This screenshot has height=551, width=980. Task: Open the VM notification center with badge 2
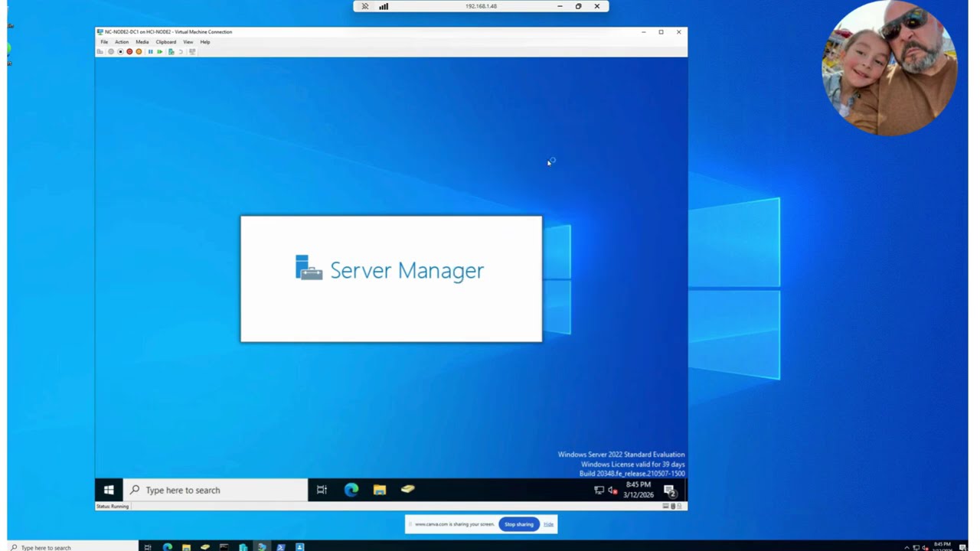pos(670,490)
